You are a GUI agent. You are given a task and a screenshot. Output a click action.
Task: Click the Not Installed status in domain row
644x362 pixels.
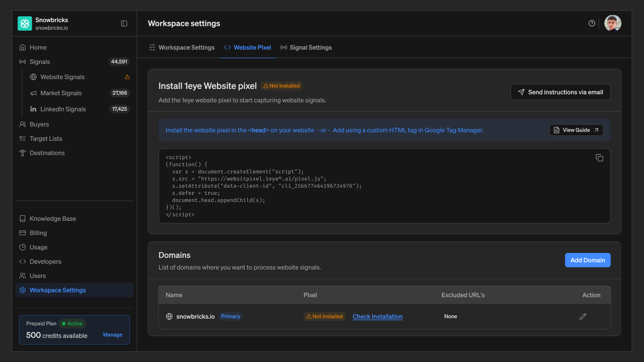324,316
